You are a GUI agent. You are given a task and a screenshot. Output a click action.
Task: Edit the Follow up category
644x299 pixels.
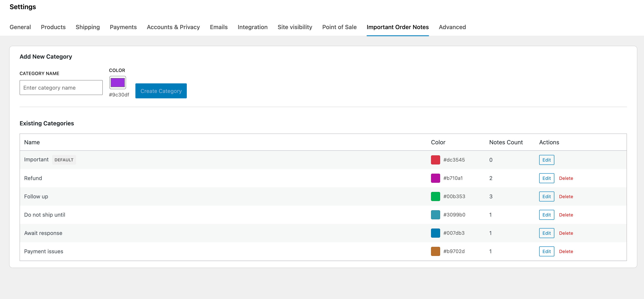pyautogui.click(x=546, y=196)
